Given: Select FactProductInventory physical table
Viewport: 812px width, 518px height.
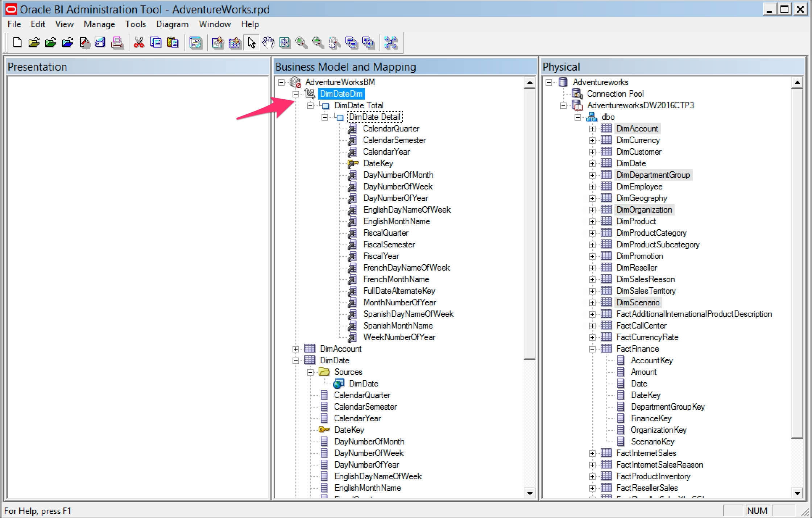Looking at the screenshot, I should click(x=653, y=476).
